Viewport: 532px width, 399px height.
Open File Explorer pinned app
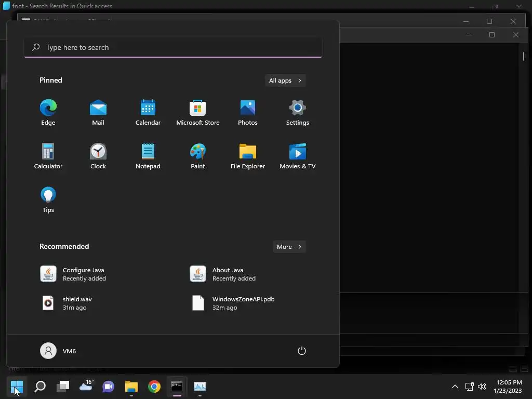click(248, 156)
